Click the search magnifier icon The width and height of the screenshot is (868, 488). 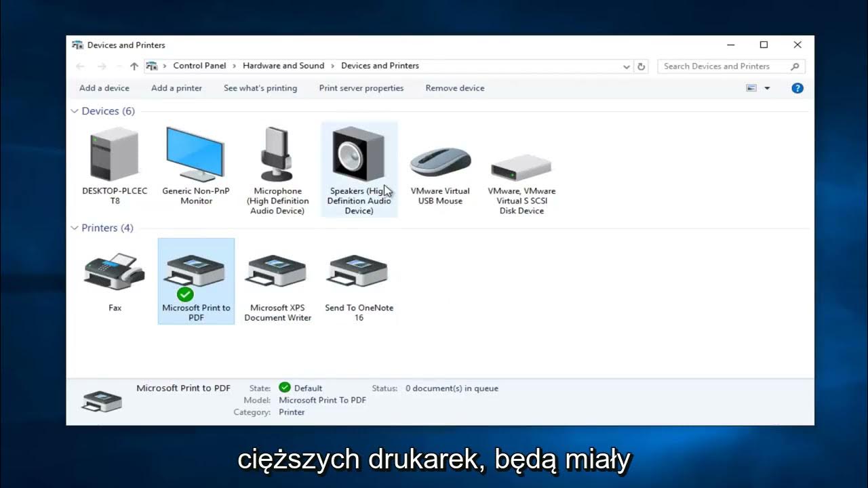coord(795,66)
